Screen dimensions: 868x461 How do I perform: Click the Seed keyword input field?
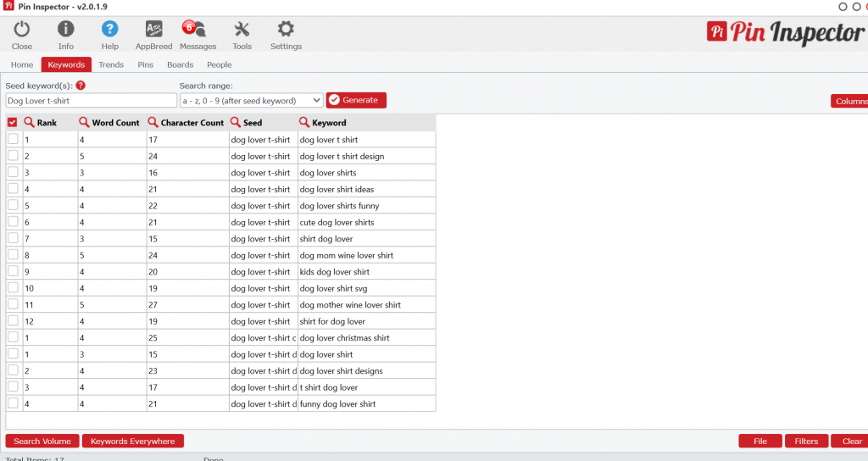pyautogui.click(x=91, y=100)
